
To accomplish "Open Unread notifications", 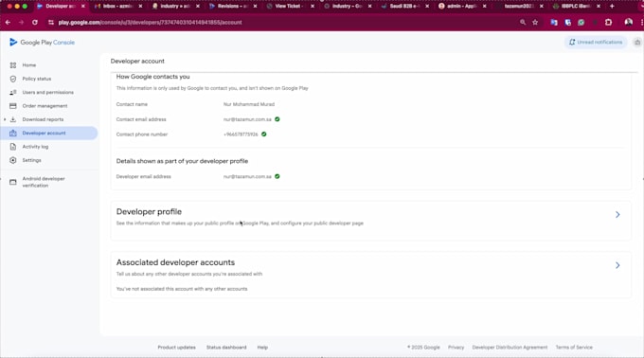I will click(596, 42).
